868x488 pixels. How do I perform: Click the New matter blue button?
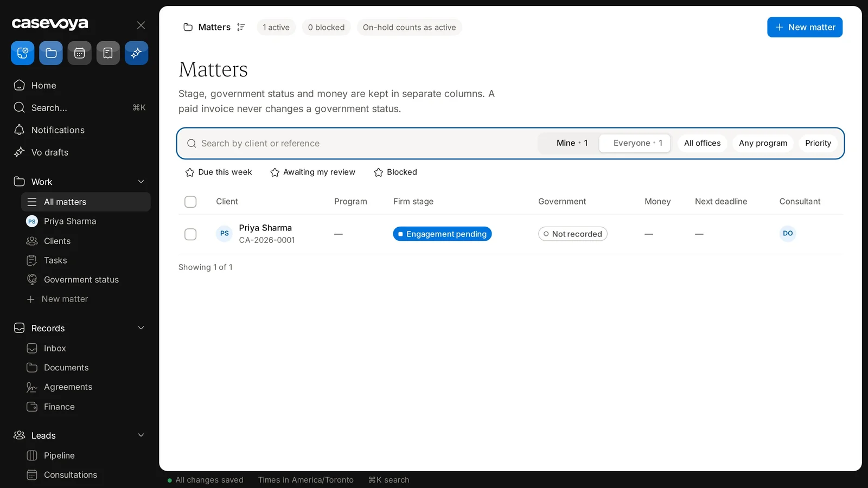(x=805, y=27)
